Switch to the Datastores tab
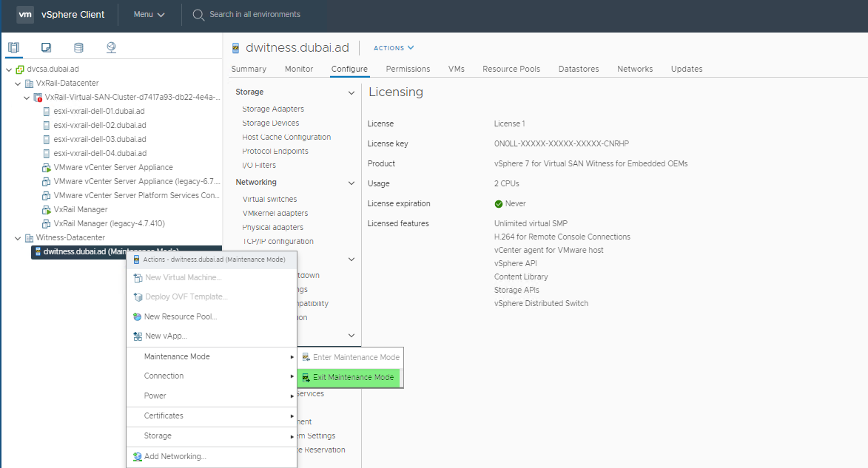The image size is (868, 468). coord(579,69)
